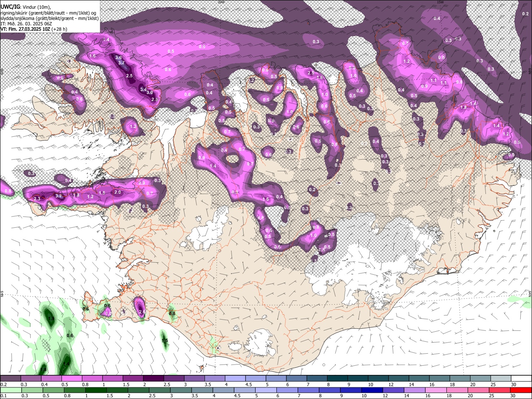Pick the magenta snow swatch labeled 0.8
532x399 pixels.
(92, 379)
